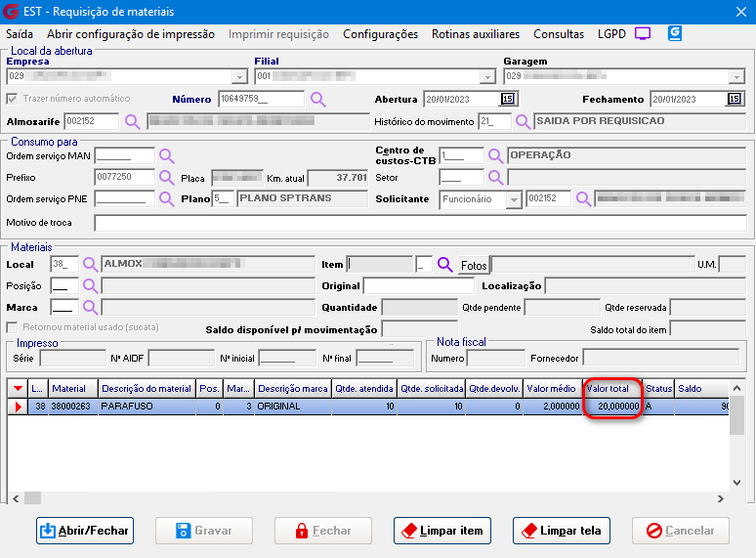Toggle Retornou material usado (sucata) checkbox
The height and width of the screenshot is (558, 756).
(12, 327)
